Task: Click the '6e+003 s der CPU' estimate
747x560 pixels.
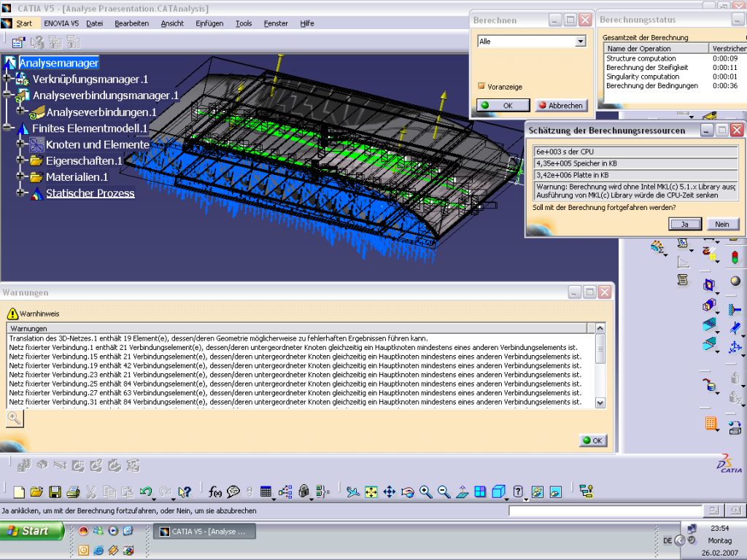Action: click(635, 152)
